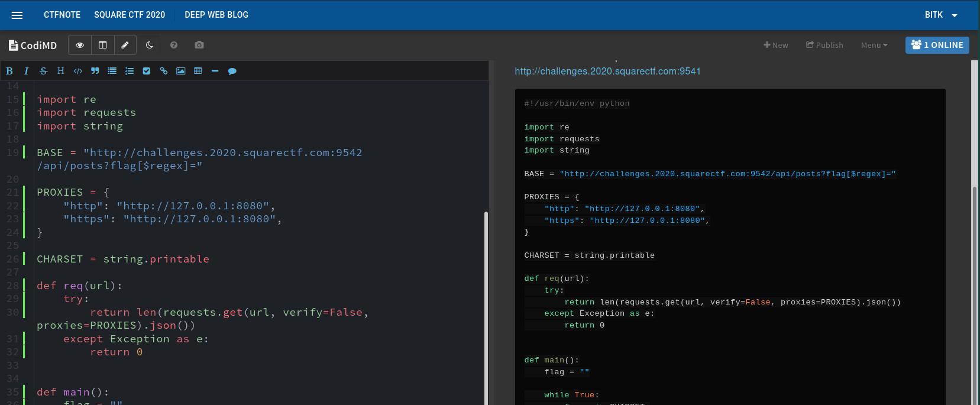Apply strikethrough formatting
The width and height of the screenshot is (980, 405).
pos(43,71)
